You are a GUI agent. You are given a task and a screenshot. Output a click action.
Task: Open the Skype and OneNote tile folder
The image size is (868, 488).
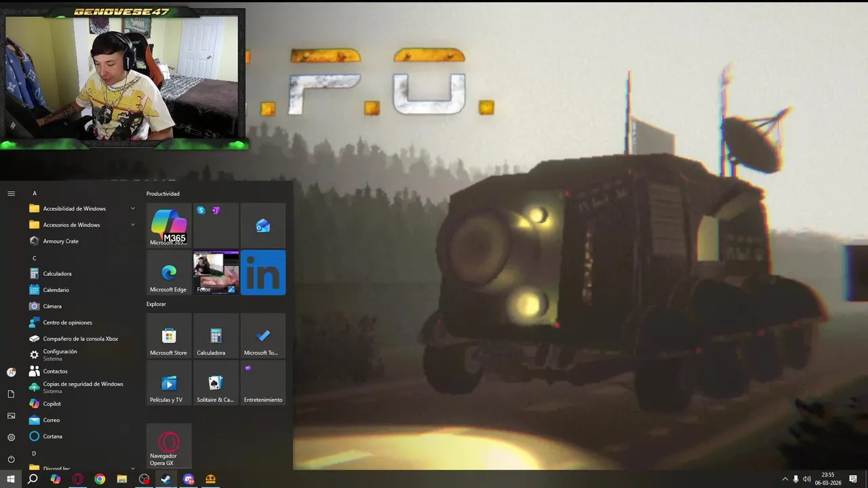(x=216, y=226)
